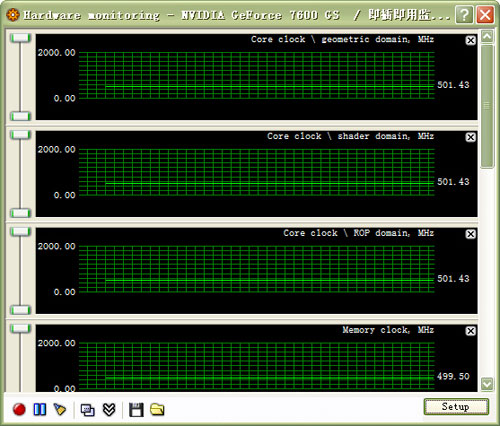
Task: Click the upper slider handle beside geometric domain graph
Action: [20, 38]
